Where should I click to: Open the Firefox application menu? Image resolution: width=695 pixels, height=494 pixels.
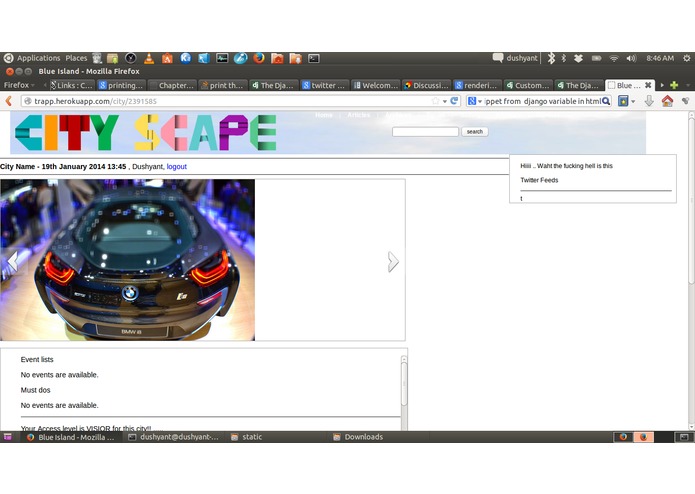click(x=19, y=85)
